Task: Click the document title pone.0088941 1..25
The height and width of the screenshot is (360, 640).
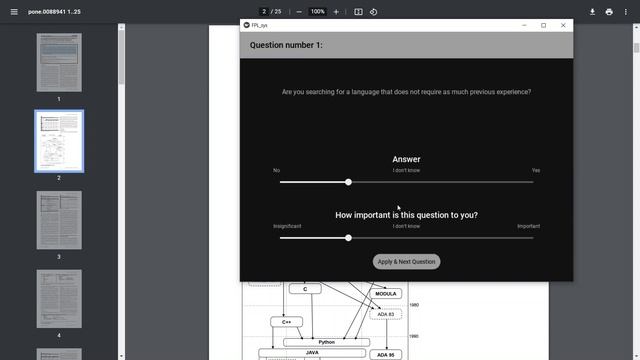Action: point(54,12)
